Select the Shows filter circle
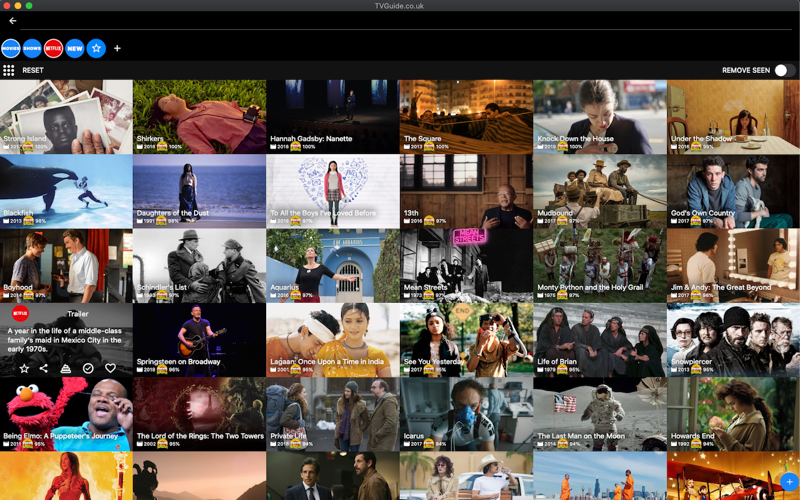Screen dimensions: 800x500 tap(32, 48)
